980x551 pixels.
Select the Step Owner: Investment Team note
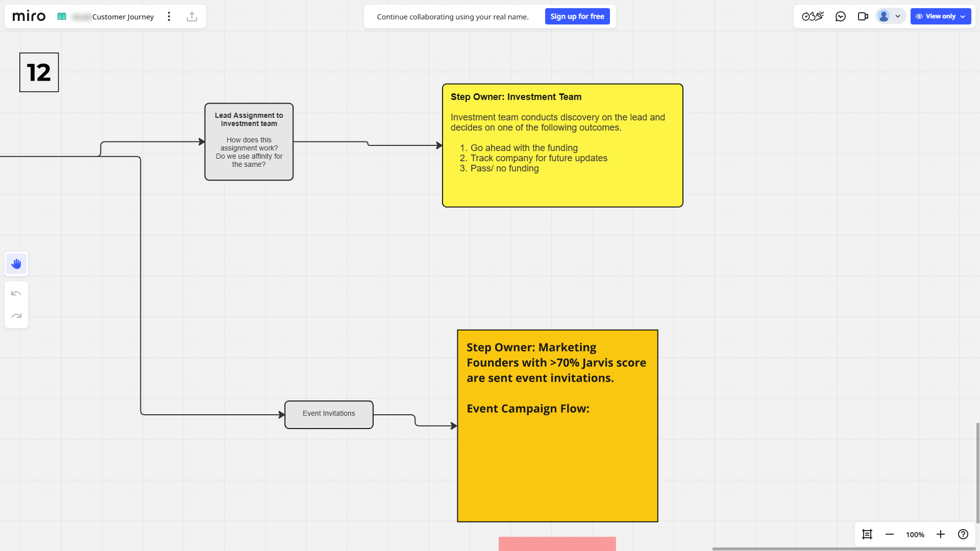pyautogui.click(x=562, y=145)
